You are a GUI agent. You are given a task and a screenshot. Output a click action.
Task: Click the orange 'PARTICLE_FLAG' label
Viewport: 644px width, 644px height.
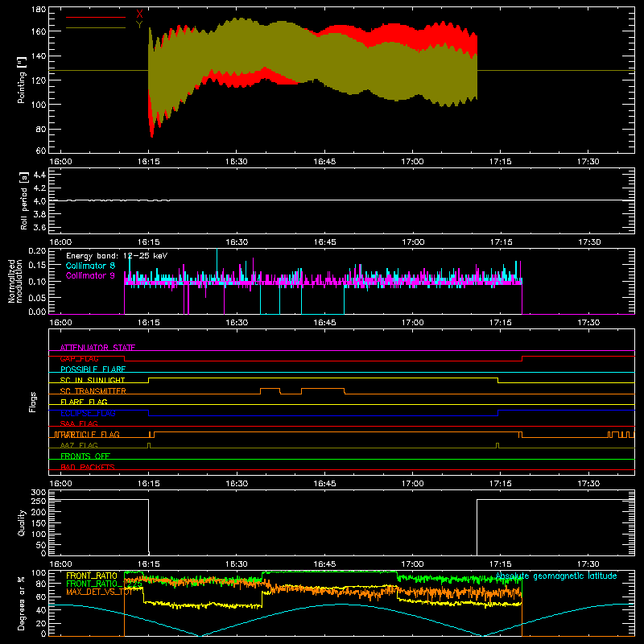[x=90, y=435]
